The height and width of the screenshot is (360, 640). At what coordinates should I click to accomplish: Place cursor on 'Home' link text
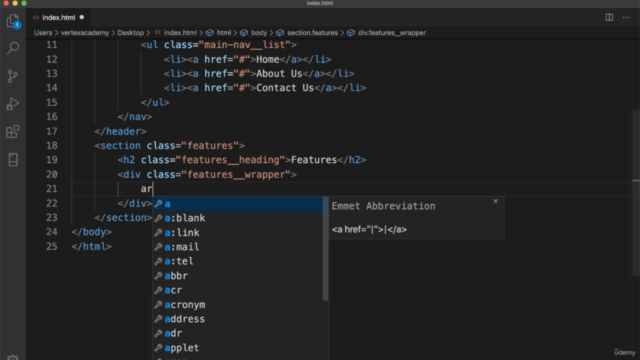tap(267, 60)
